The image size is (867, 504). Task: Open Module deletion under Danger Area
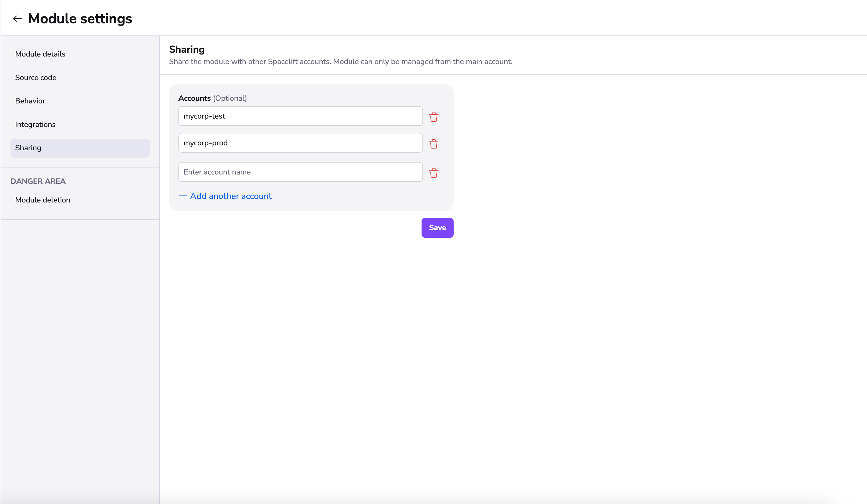43,200
